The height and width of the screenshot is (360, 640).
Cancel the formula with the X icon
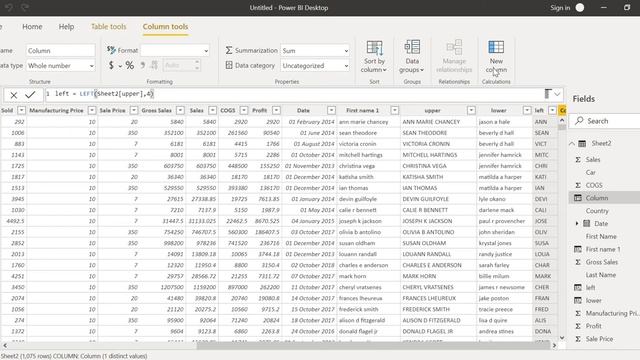tap(13, 95)
